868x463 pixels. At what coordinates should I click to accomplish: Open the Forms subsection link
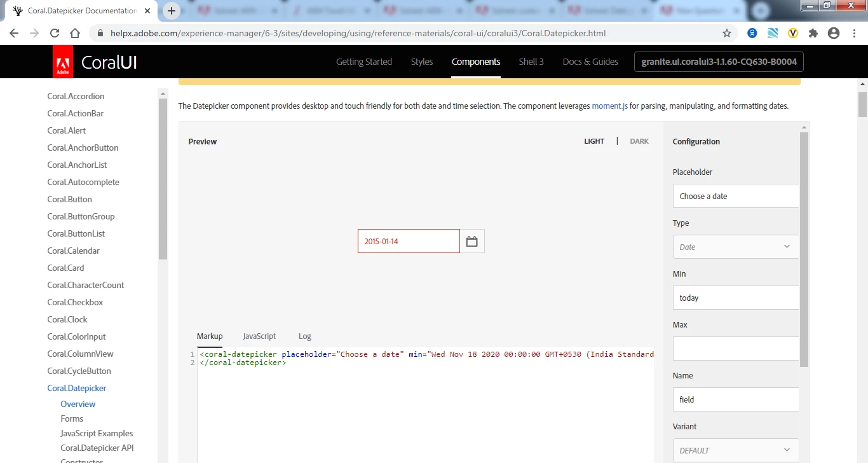[x=72, y=418]
